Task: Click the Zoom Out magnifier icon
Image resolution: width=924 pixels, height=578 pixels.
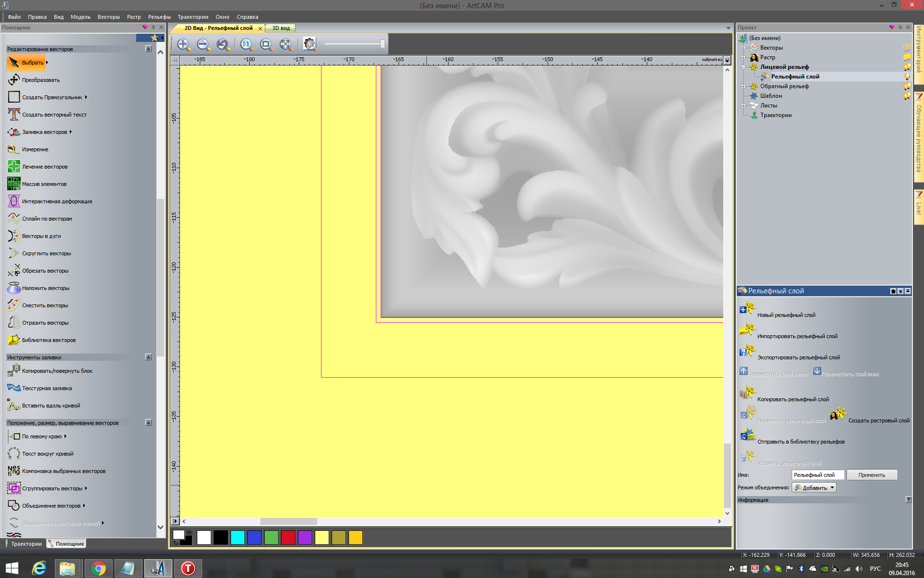Action: point(203,45)
